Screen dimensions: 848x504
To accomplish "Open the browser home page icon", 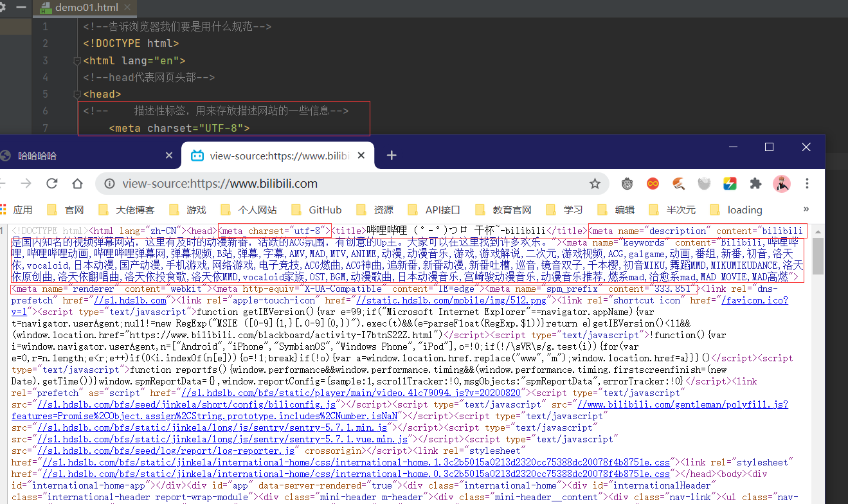I will coord(78,184).
